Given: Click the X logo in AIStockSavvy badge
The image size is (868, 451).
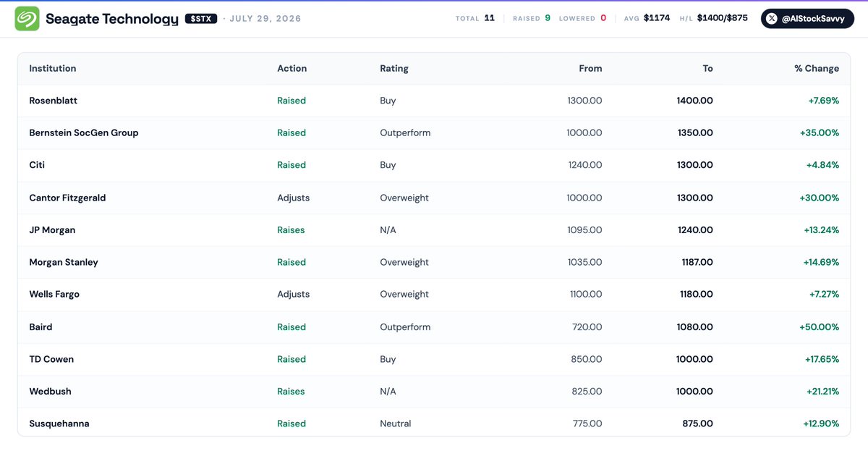Looking at the screenshot, I should pyautogui.click(x=773, y=19).
